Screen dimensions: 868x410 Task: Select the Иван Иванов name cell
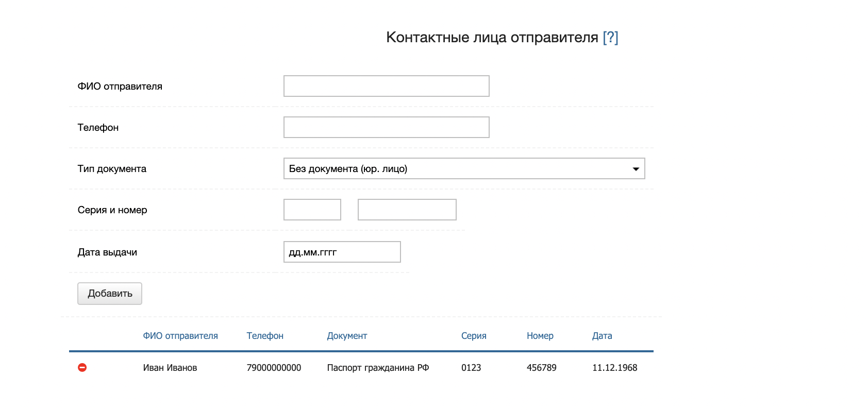pyautogui.click(x=170, y=368)
